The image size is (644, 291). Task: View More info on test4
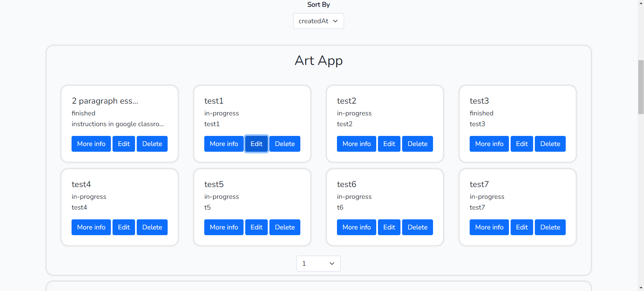click(91, 227)
